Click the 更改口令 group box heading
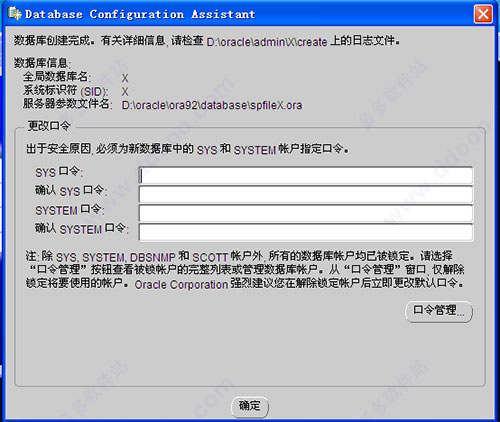The width and height of the screenshot is (500, 422). coord(49,126)
